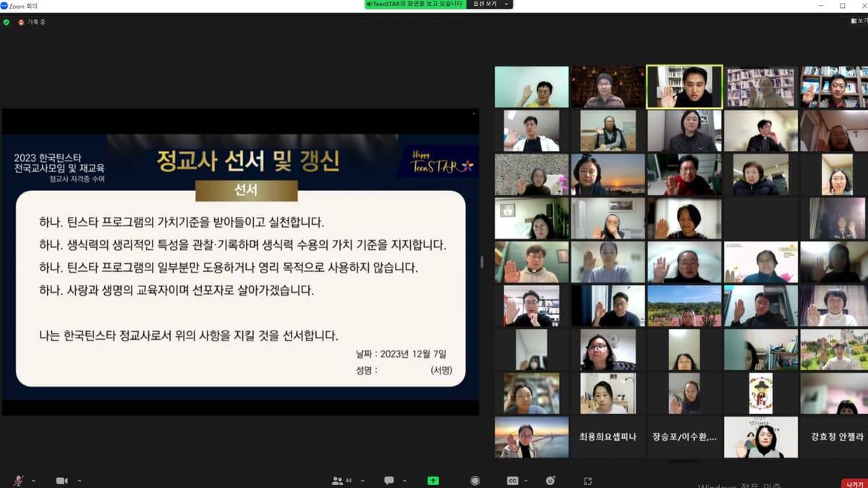Select the participant tile with sunset background
Screen dimensions: 868x488
tap(608, 175)
